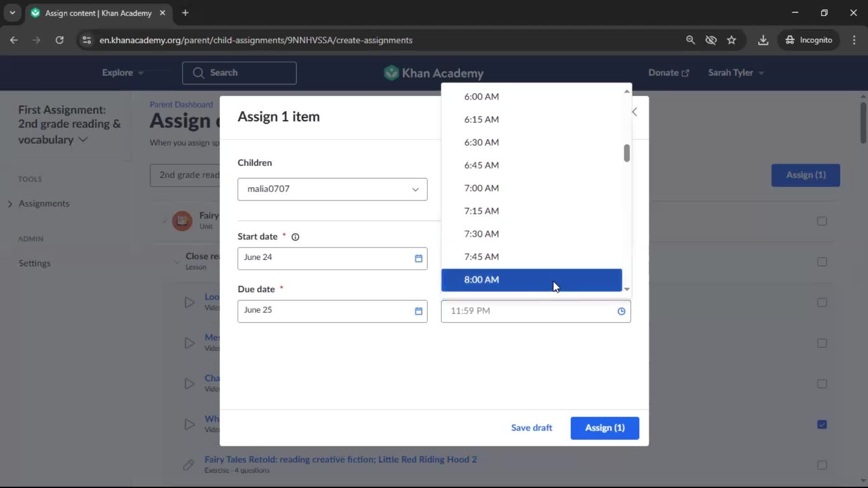
Task: Check the Cha video row checkbox
Action: (x=822, y=384)
